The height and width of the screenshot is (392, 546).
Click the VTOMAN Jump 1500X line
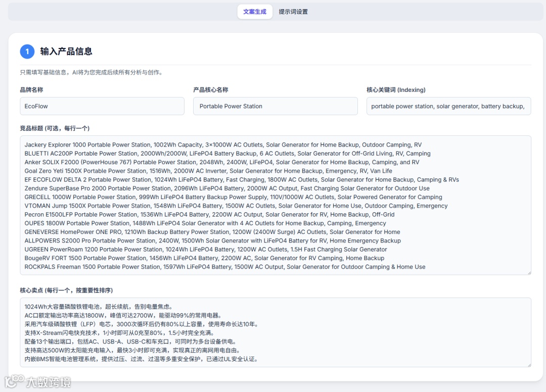pyautogui.click(x=236, y=206)
